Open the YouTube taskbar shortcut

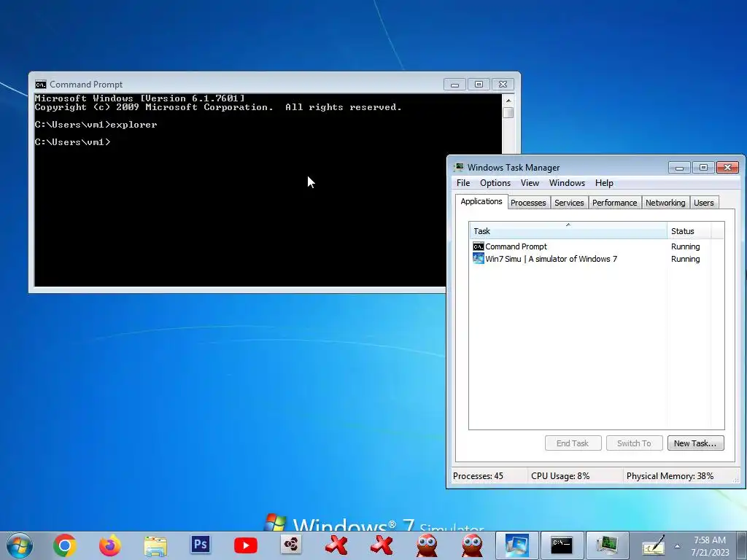coord(246,545)
